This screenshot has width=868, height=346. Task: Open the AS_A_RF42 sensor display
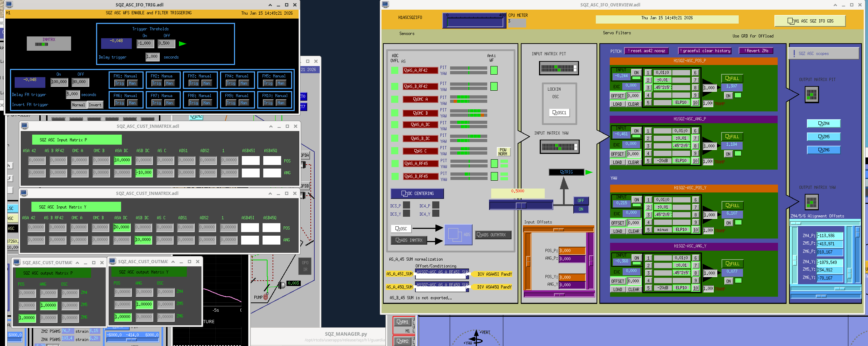(420, 71)
